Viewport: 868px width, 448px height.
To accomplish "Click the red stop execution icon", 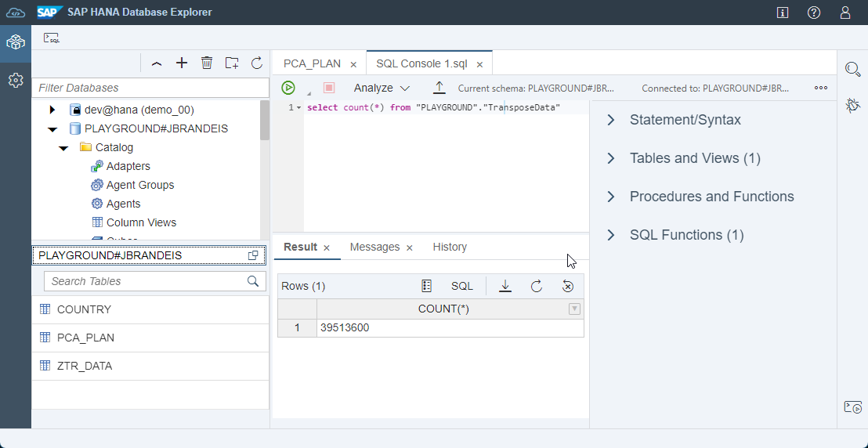I will (329, 88).
